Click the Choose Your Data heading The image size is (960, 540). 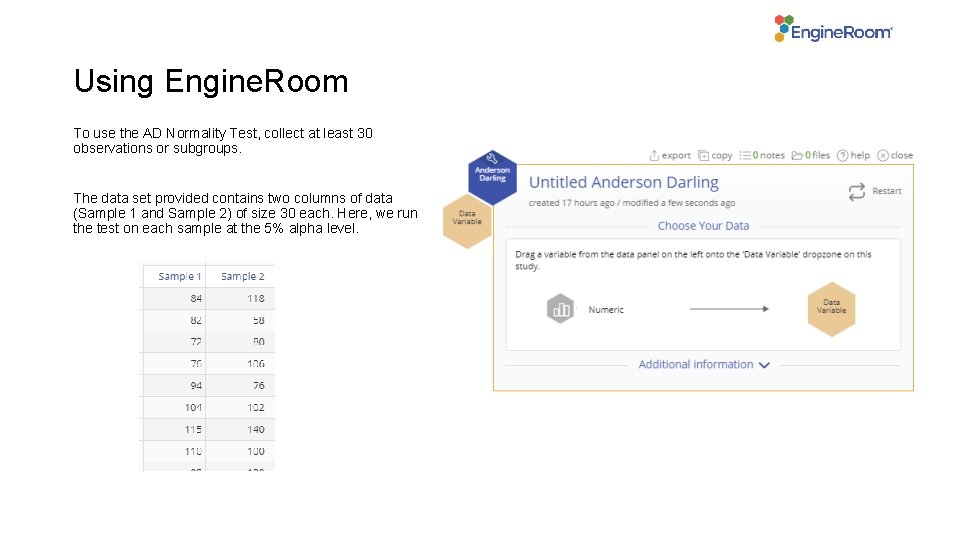pos(703,226)
